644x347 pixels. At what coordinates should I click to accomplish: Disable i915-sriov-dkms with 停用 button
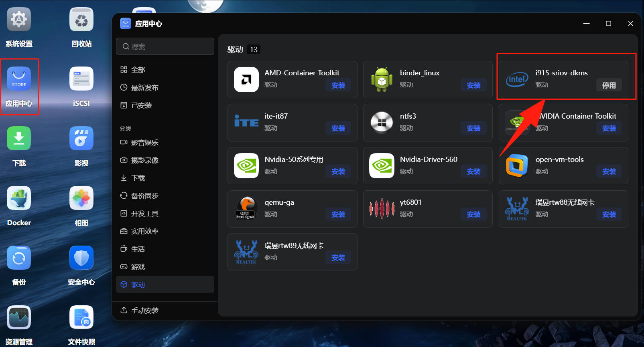point(609,85)
